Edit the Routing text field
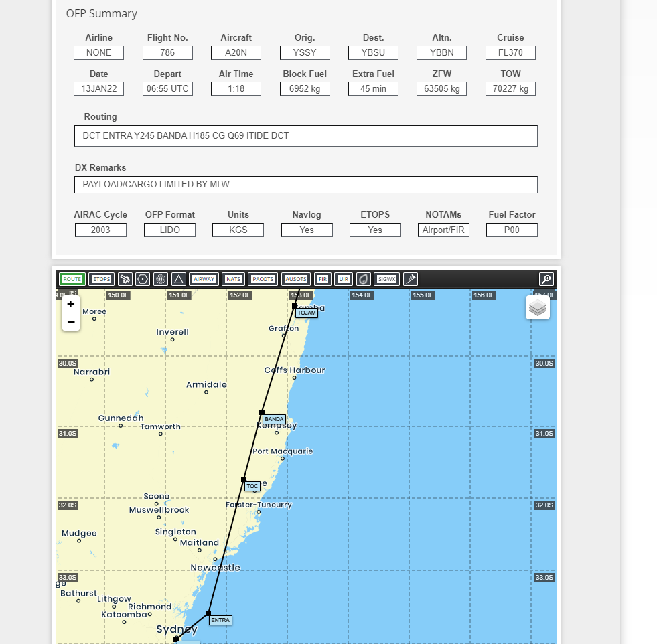The width and height of the screenshot is (657, 644). [305, 135]
